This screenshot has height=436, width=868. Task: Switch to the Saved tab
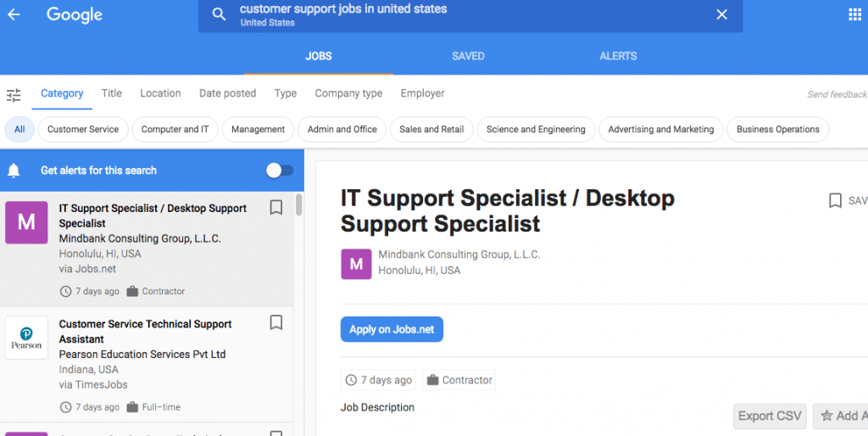(x=468, y=56)
